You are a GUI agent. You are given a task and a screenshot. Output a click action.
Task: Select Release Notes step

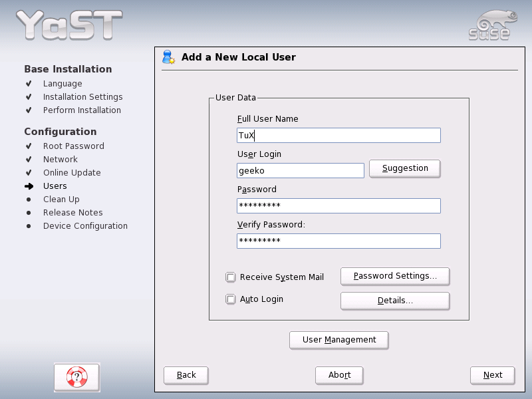coord(73,213)
